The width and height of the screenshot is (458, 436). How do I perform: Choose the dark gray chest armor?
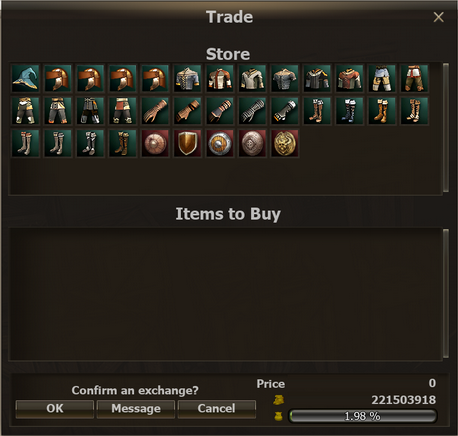tap(285, 79)
